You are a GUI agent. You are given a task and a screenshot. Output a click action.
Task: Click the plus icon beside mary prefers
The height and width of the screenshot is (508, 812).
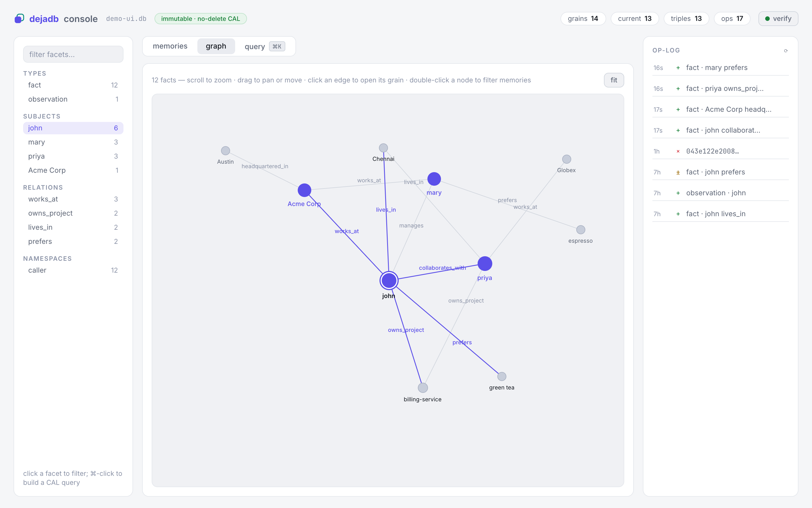(678, 68)
